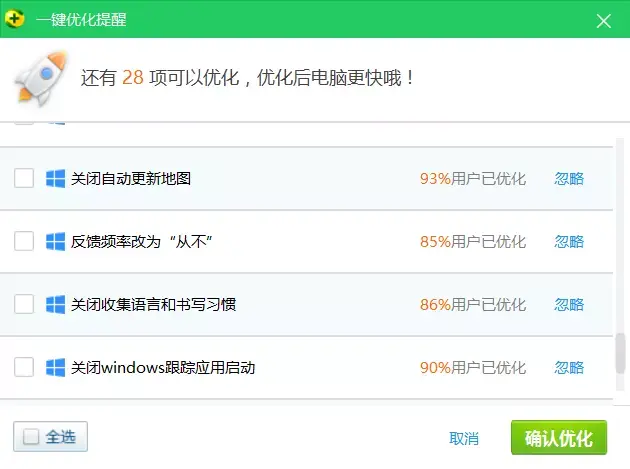630x469 pixels.
Task: Close the 一键优化提醒 dialog
Action: tap(603, 21)
